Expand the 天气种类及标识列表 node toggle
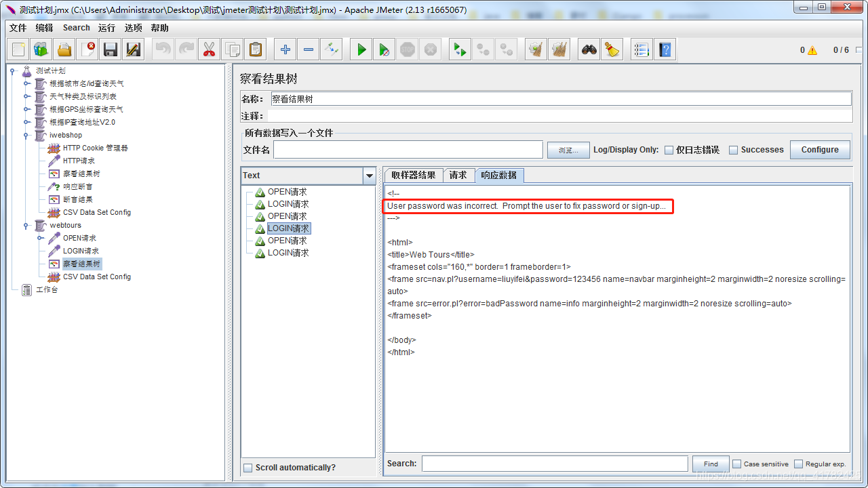This screenshot has width=868, height=488. (26, 96)
